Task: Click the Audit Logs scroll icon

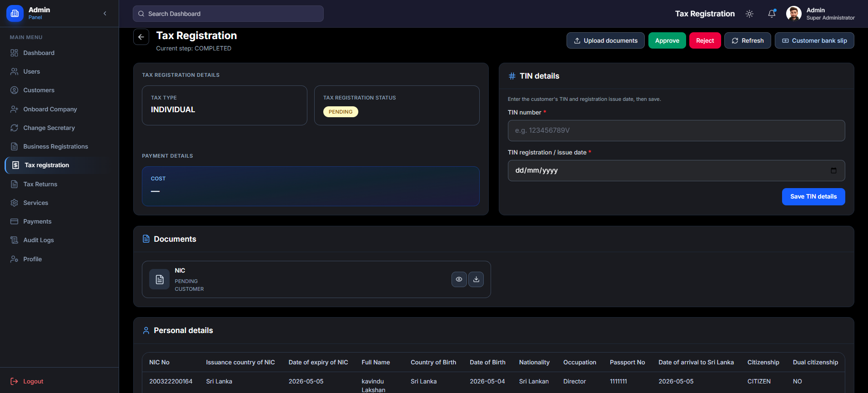Action: [x=14, y=240]
